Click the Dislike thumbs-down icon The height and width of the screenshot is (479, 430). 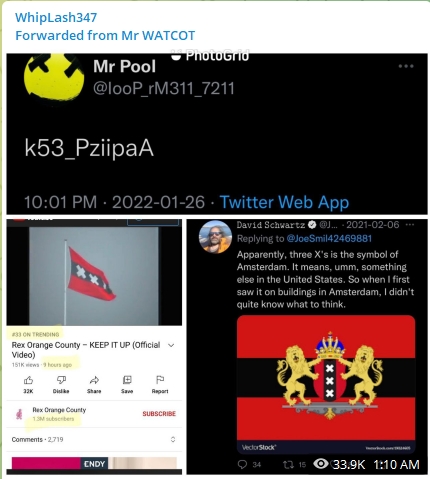coord(61,380)
